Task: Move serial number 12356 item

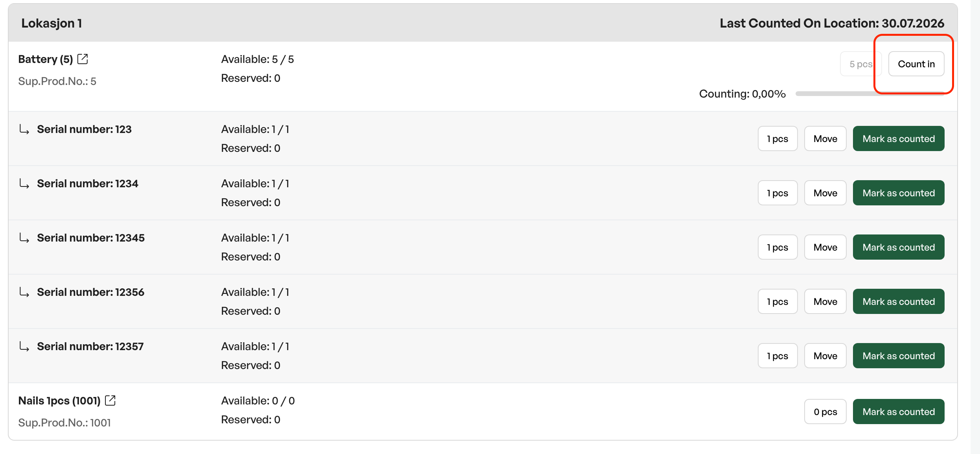Action: click(825, 301)
